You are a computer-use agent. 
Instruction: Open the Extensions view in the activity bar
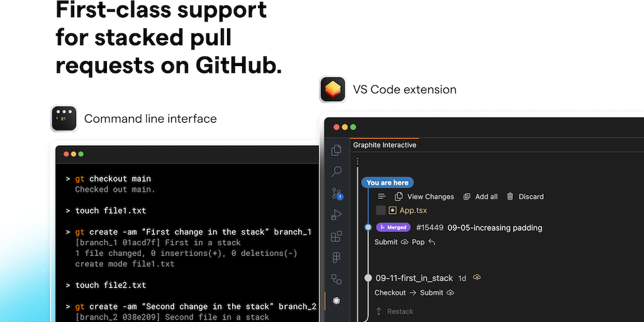336,236
